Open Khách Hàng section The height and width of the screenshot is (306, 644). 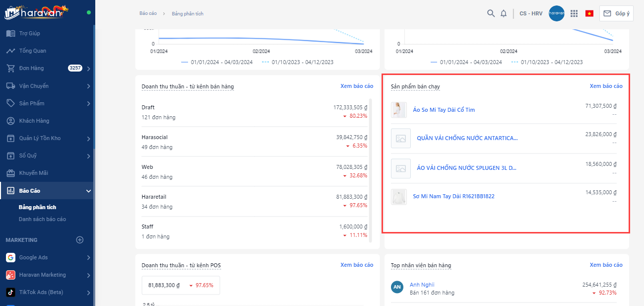point(34,121)
